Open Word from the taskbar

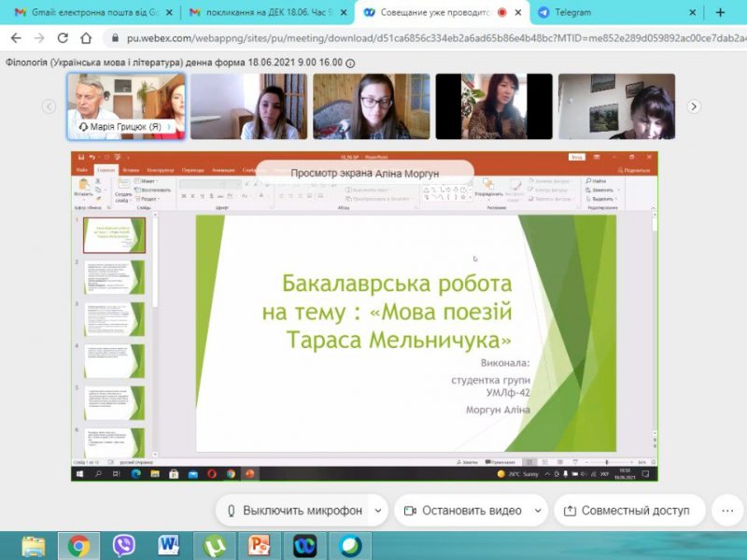pos(169,545)
